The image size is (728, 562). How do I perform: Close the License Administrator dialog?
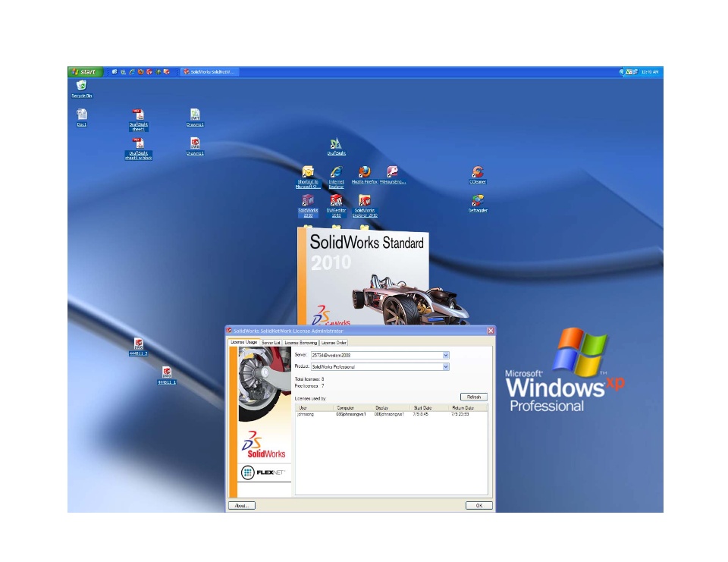pyautogui.click(x=491, y=331)
